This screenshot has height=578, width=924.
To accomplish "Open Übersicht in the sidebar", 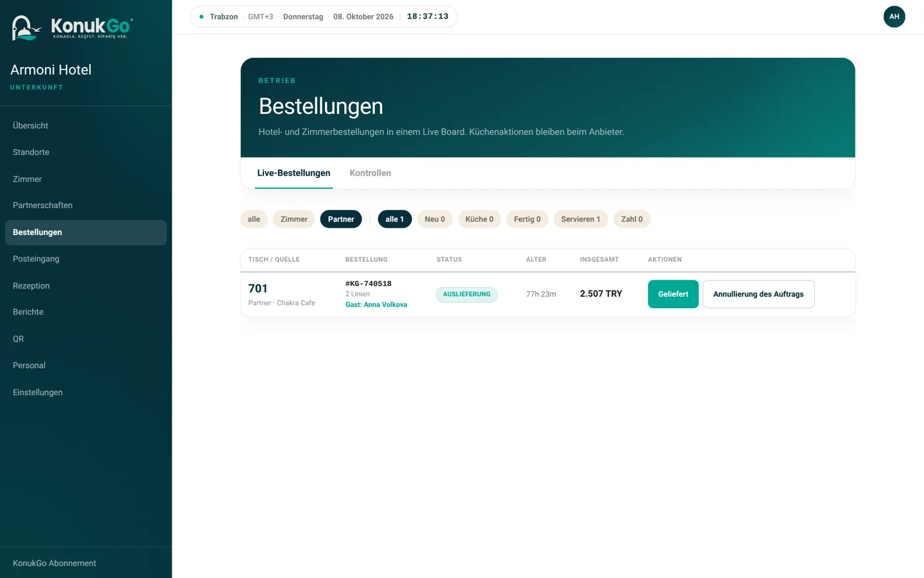I will (x=86, y=125).
